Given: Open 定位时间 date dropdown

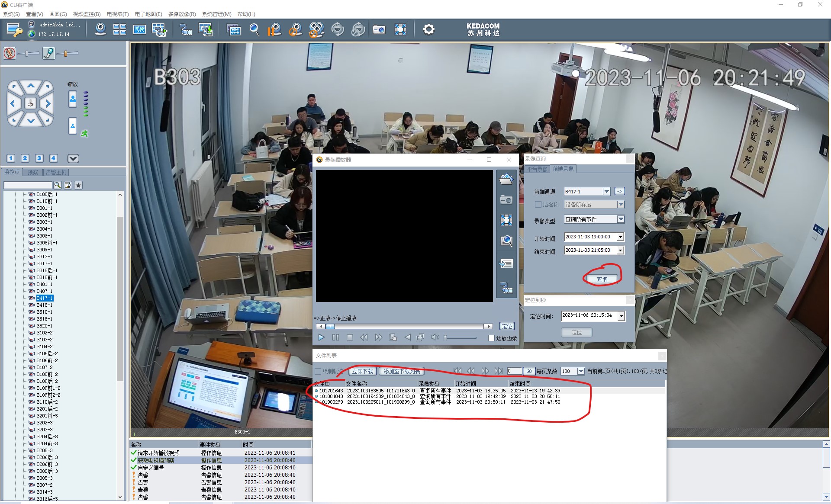Looking at the screenshot, I should (x=621, y=316).
